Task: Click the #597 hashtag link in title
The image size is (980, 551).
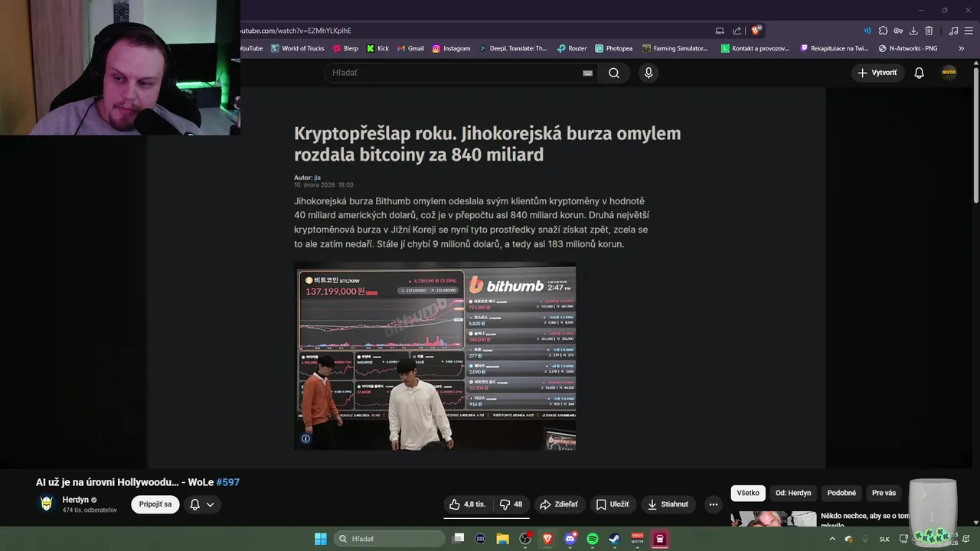Action: coord(228,482)
